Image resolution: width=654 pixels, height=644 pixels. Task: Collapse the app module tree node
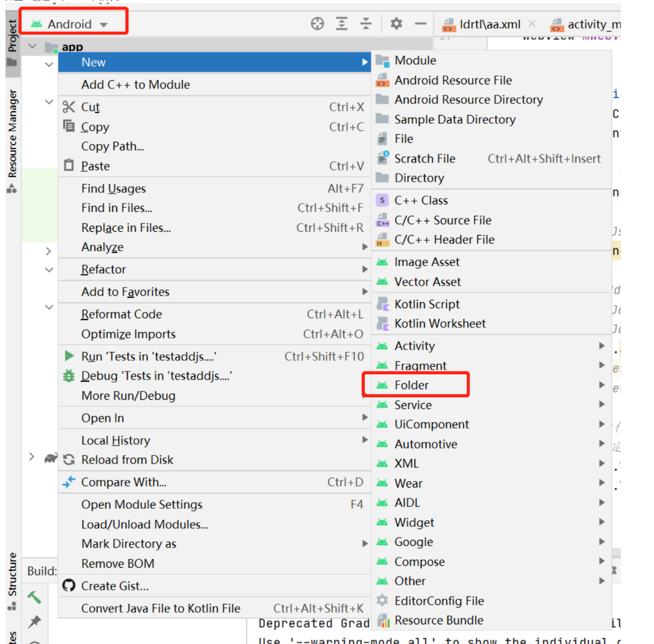pos(33,47)
